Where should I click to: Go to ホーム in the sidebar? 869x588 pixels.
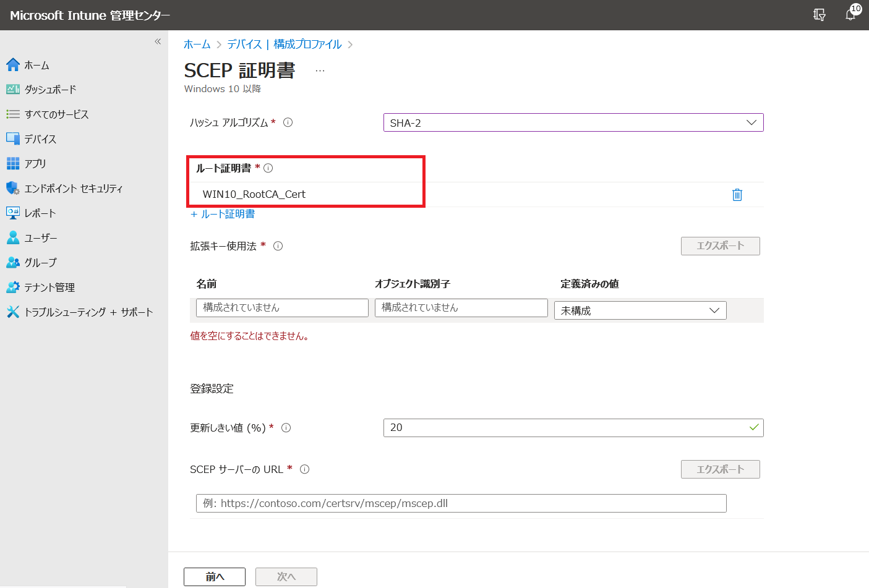coord(36,65)
